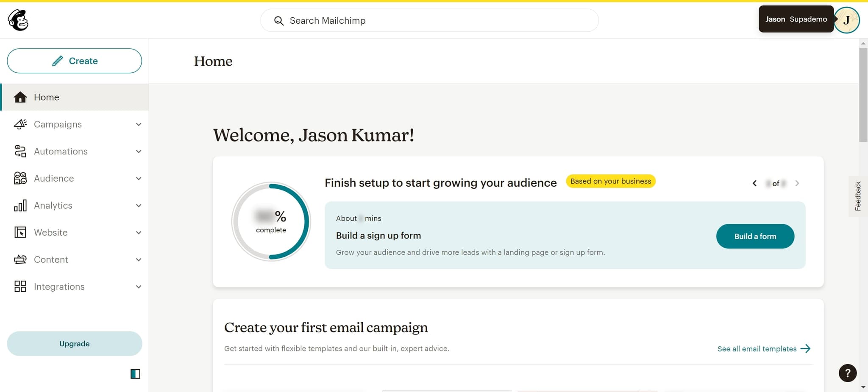
Task: Click the Mailchimp Freddie logo
Action: coord(18,20)
